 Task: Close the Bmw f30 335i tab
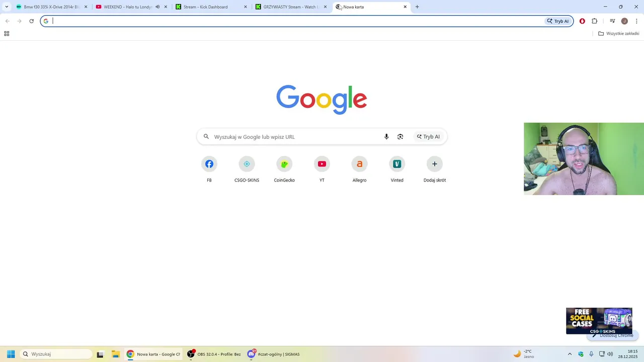[86, 7]
